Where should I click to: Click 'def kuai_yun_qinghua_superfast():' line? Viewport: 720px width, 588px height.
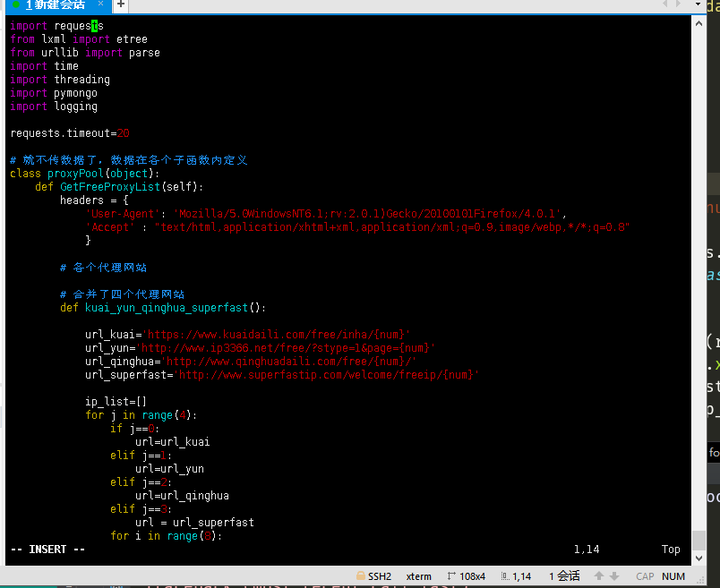point(163,308)
